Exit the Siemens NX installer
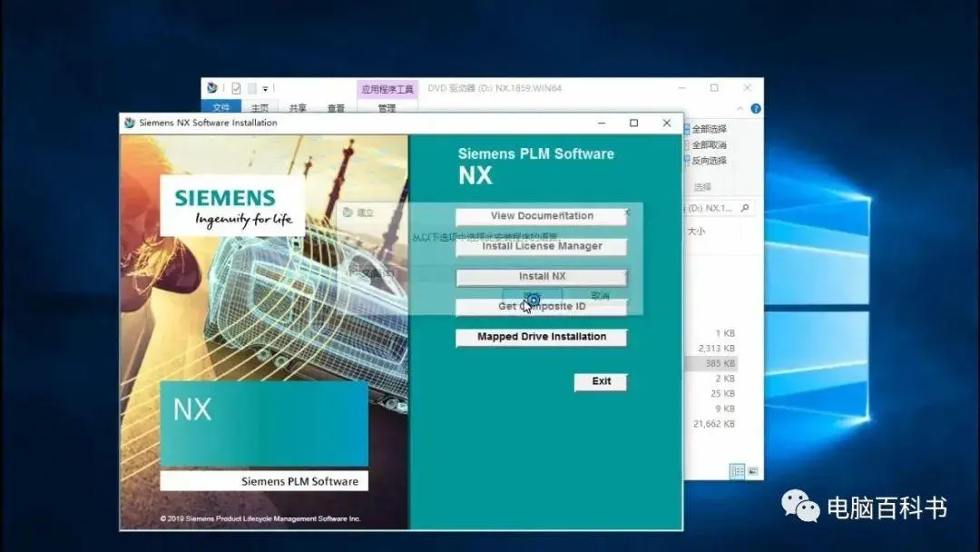 601,381
